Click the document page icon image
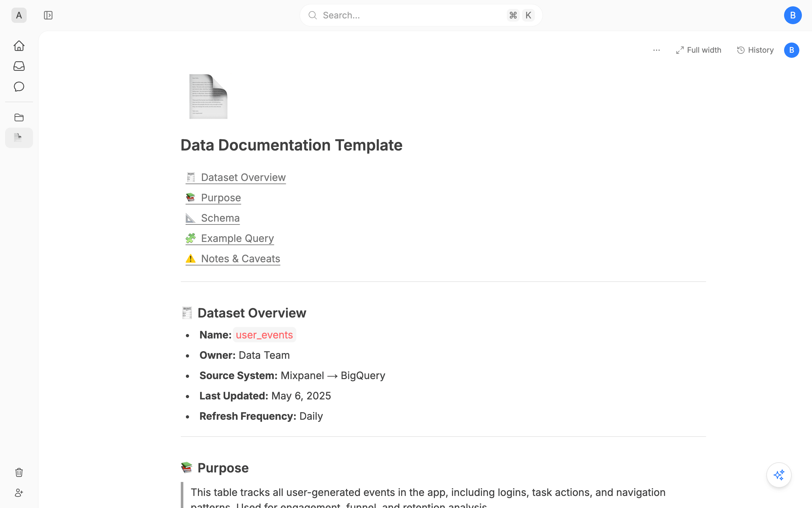The image size is (812, 508). 208,97
